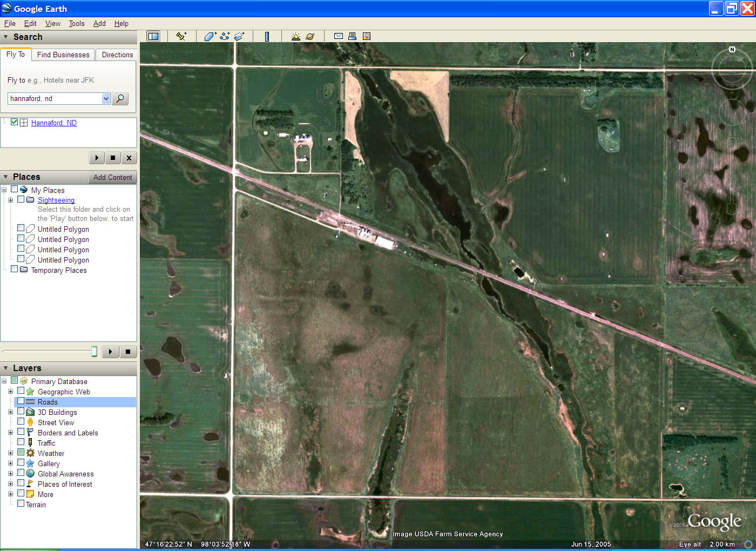Click the Street View pegman icon
The width and height of the screenshot is (756, 551).
click(30, 422)
